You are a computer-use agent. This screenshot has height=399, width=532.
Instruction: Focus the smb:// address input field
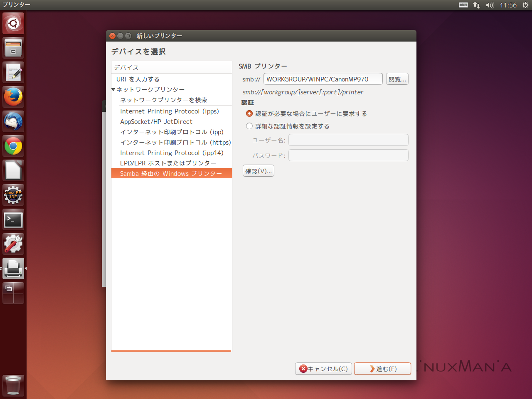point(323,79)
